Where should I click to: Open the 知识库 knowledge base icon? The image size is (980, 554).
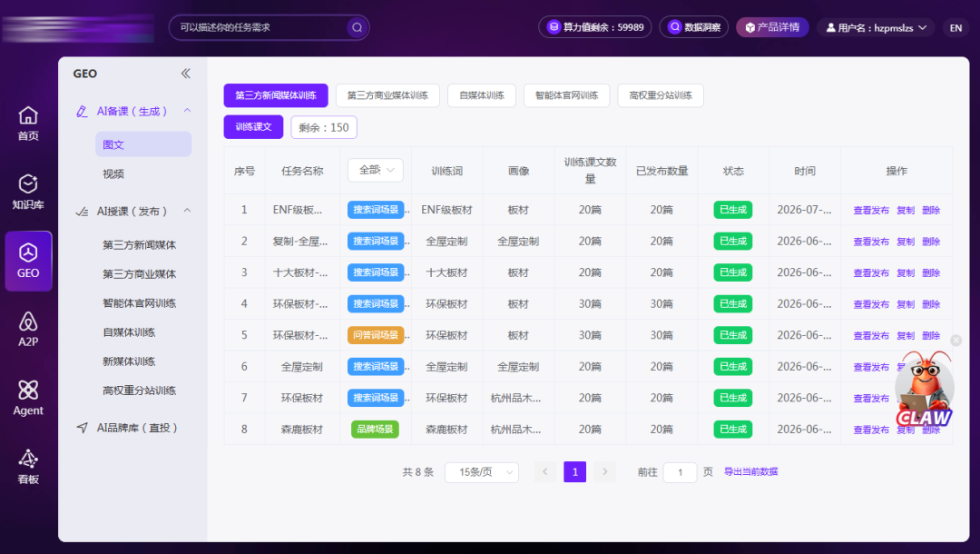(28, 192)
